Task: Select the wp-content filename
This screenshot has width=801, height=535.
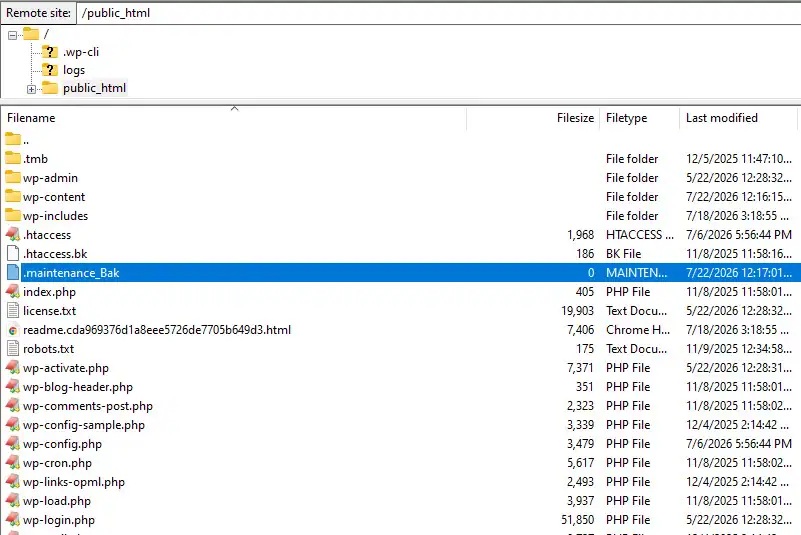Action: point(54,197)
